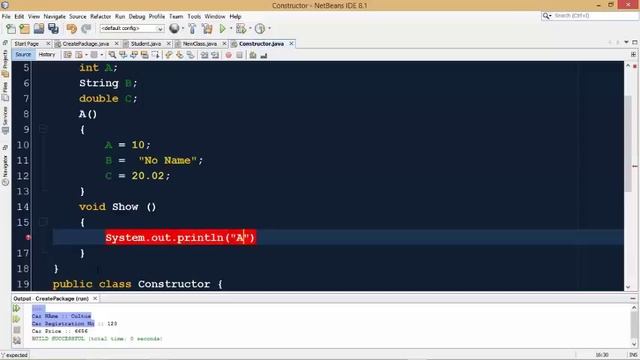Open the Refactor menu
640x360 pixels.
tap(100, 16)
